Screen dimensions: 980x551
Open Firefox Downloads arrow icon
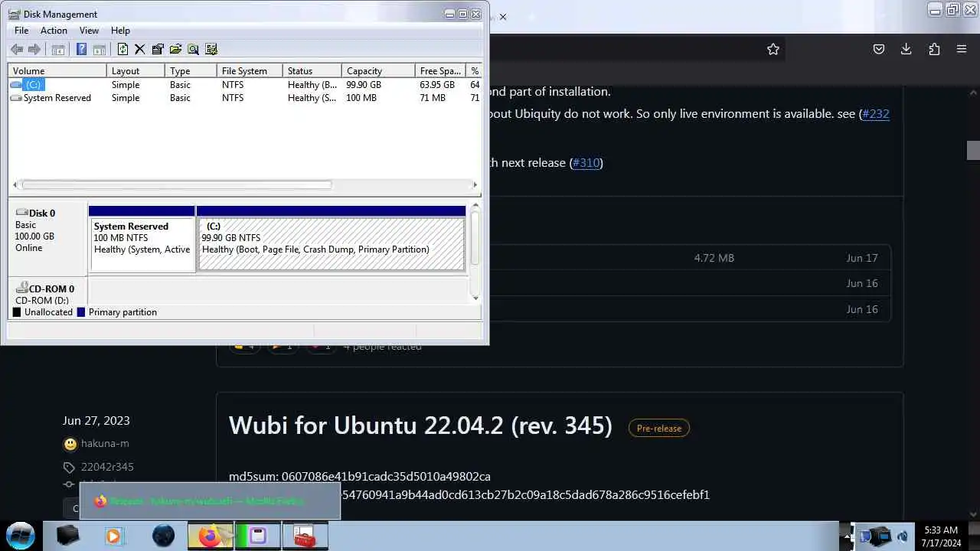point(906,49)
